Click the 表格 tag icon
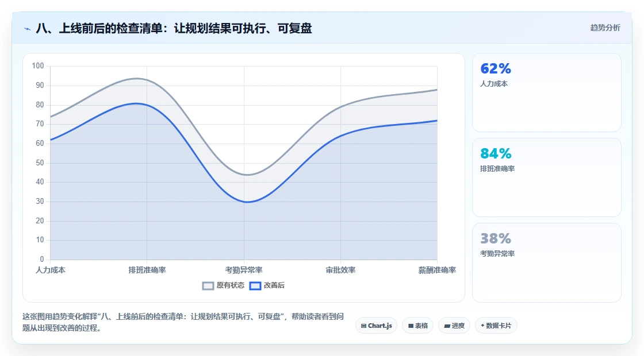This screenshot has height=356, width=644. click(x=411, y=326)
